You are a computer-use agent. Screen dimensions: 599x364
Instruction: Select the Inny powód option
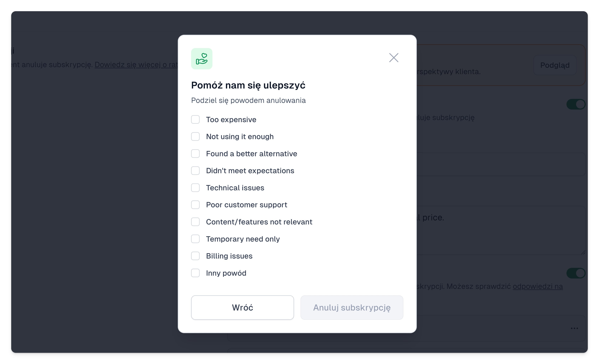coord(195,273)
